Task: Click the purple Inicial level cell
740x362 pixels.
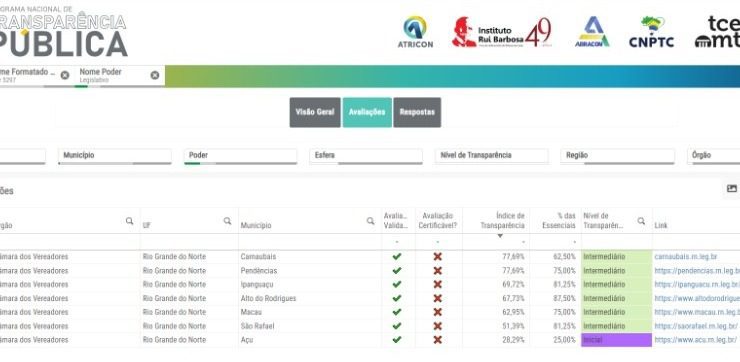Action: coord(616,340)
